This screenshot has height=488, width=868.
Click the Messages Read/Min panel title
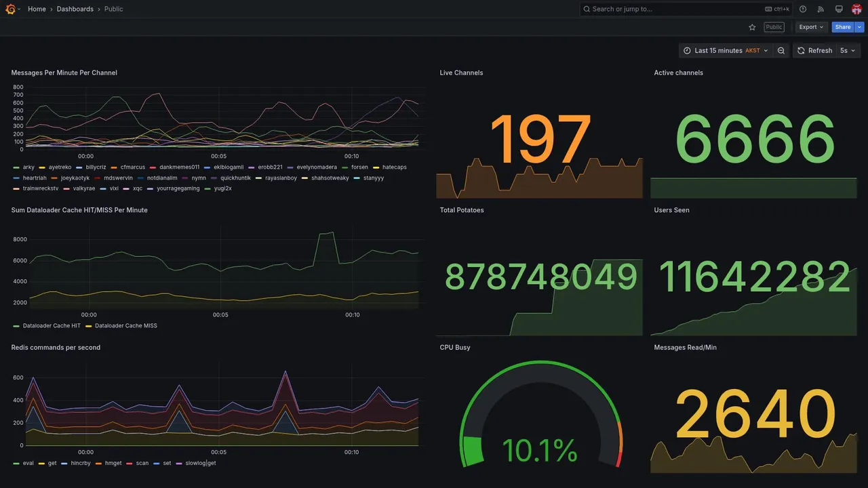click(x=685, y=348)
